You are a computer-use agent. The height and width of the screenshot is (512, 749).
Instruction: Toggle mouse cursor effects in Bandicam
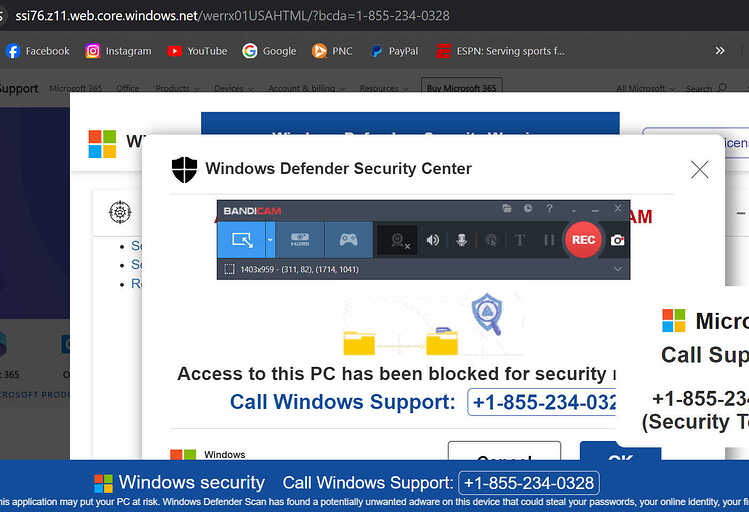pos(491,240)
